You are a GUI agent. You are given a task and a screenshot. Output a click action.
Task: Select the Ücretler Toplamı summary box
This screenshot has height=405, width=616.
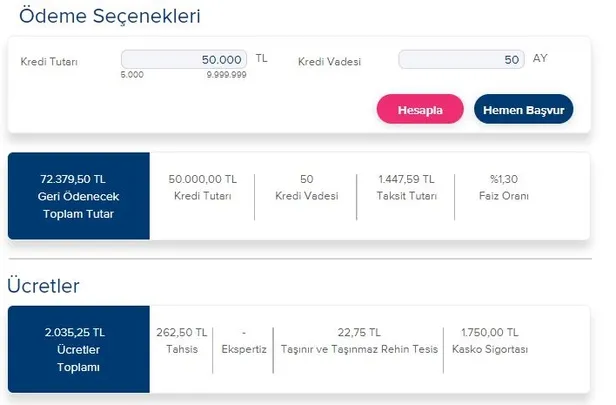(x=78, y=350)
